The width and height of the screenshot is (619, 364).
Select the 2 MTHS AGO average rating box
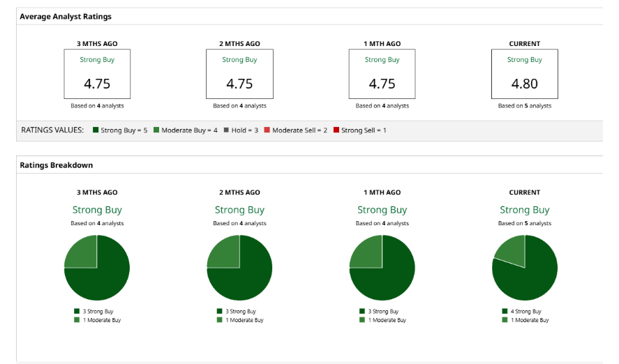(x=239, y=74)
